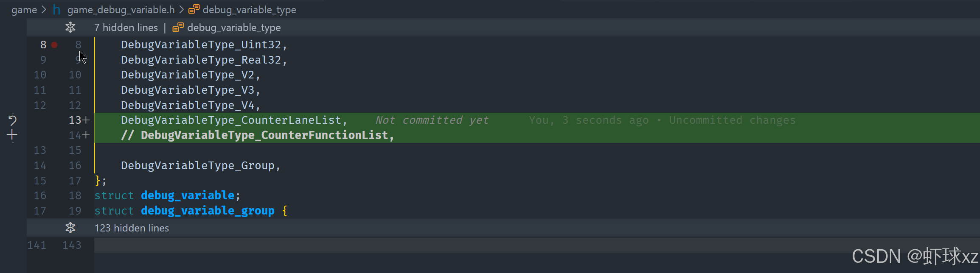Click the stage change plus icon
This screenshot has height=273, width=980.
(12, 135)
